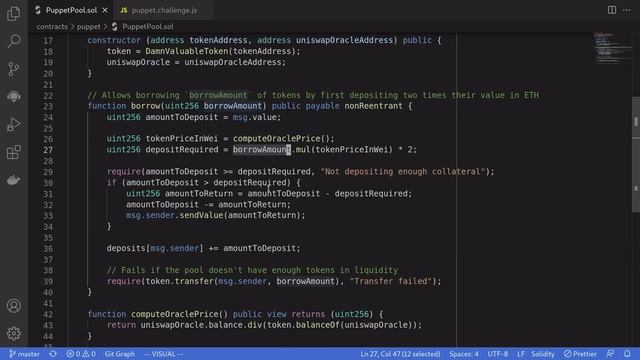The image size is (640, 360).
Task: Click 'Transfer failed' string
Action: [391, 281]
